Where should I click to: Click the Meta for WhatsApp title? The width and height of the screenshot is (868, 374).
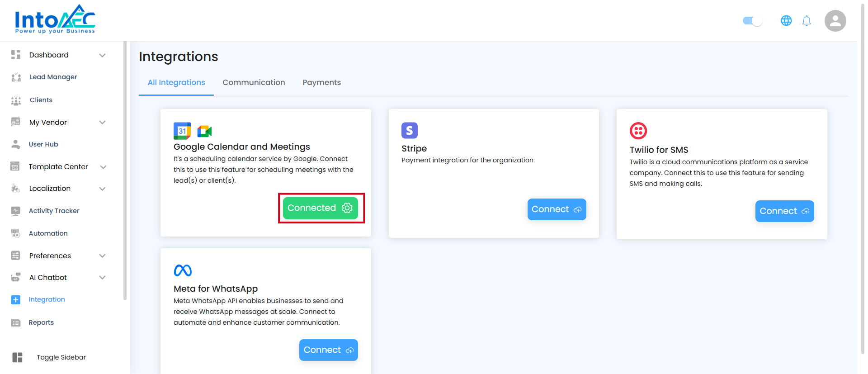click(216, 289)
